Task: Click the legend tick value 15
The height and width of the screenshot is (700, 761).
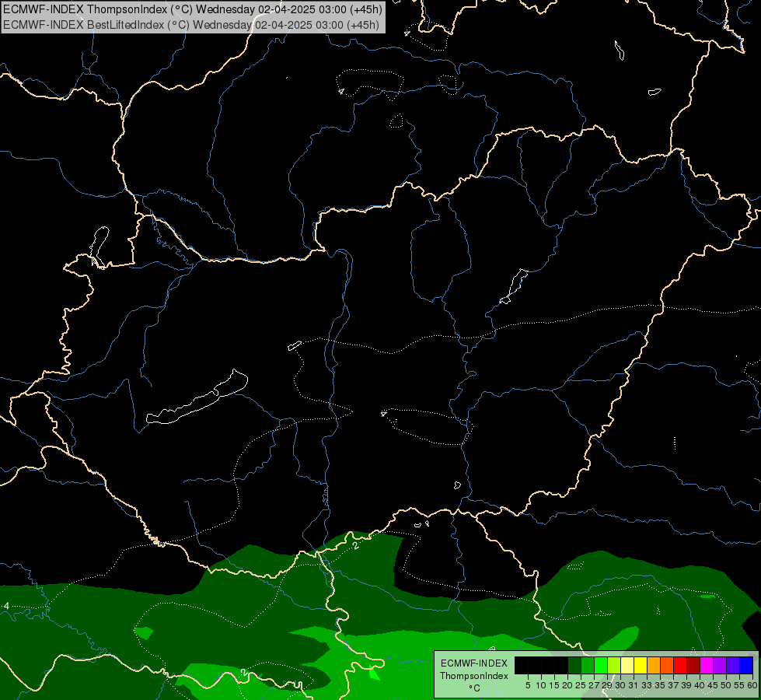Action: click(x=554, y=685)
